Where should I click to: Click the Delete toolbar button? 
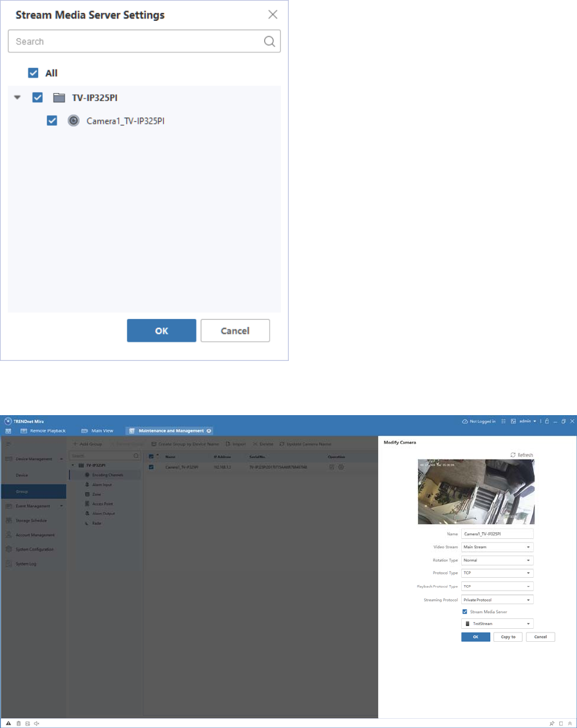(263, 444)
